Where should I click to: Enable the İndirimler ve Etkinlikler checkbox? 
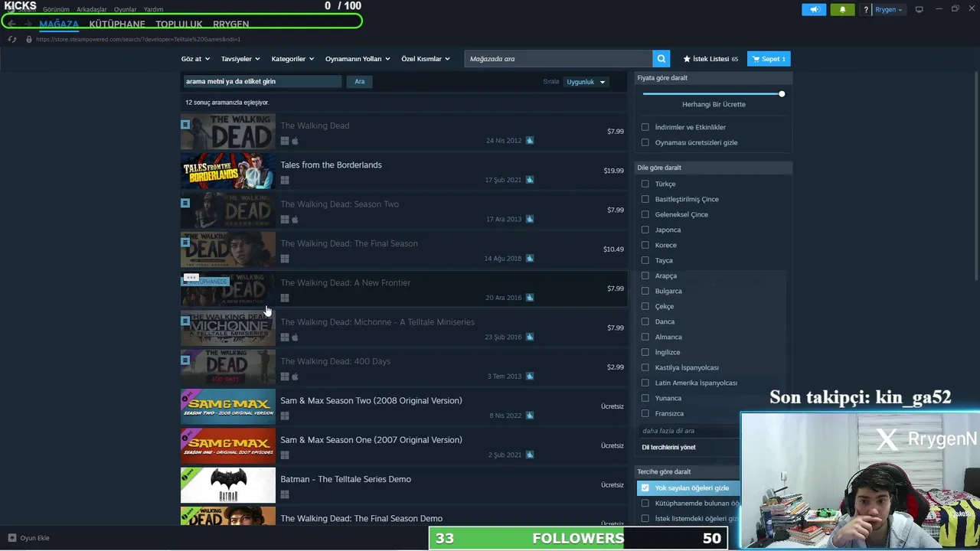tap(645, 127)
